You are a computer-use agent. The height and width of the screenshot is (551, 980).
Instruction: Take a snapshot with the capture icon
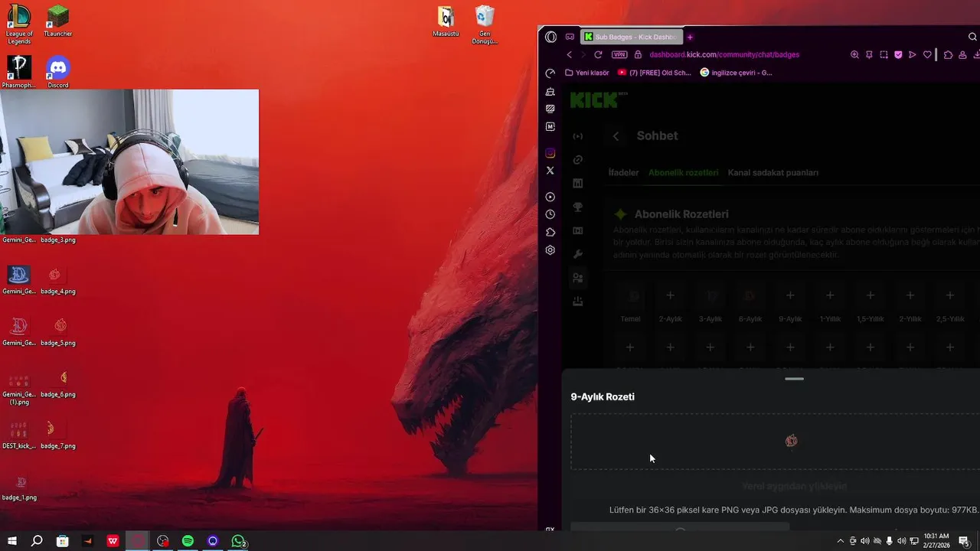point(884,54)
